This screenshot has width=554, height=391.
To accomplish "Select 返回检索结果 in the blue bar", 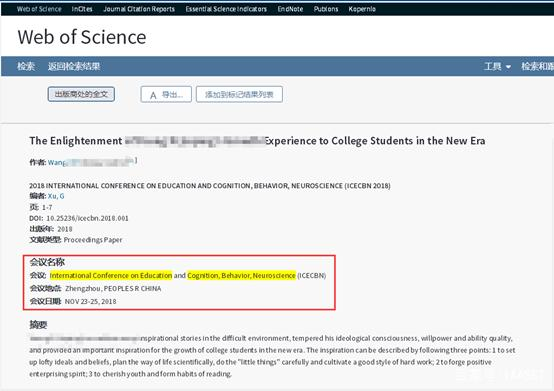I will pos(74,66).
